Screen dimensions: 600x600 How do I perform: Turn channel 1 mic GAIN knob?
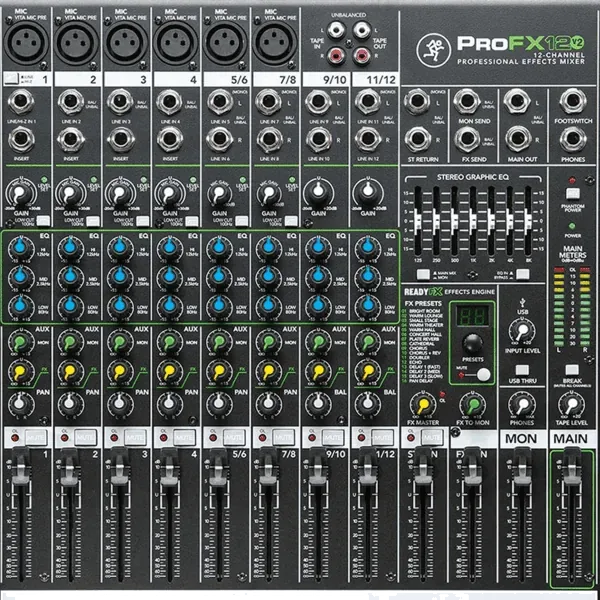pos(20,194)
